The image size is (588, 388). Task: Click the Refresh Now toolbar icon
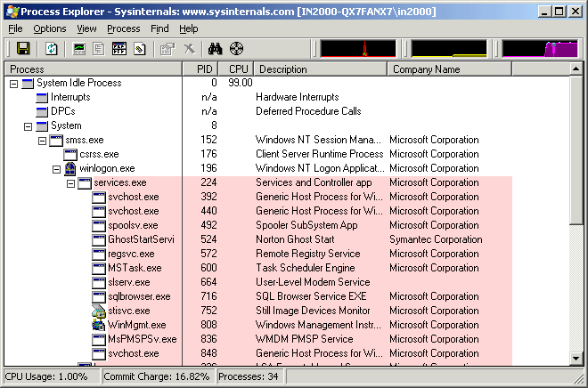pyautogui.click(x=52, y=49)
